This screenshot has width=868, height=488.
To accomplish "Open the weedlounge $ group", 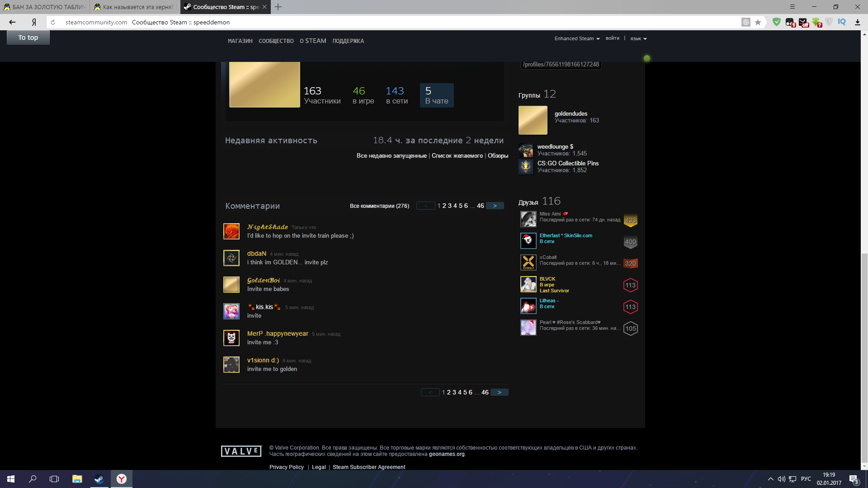I will (x=555, y=147).
